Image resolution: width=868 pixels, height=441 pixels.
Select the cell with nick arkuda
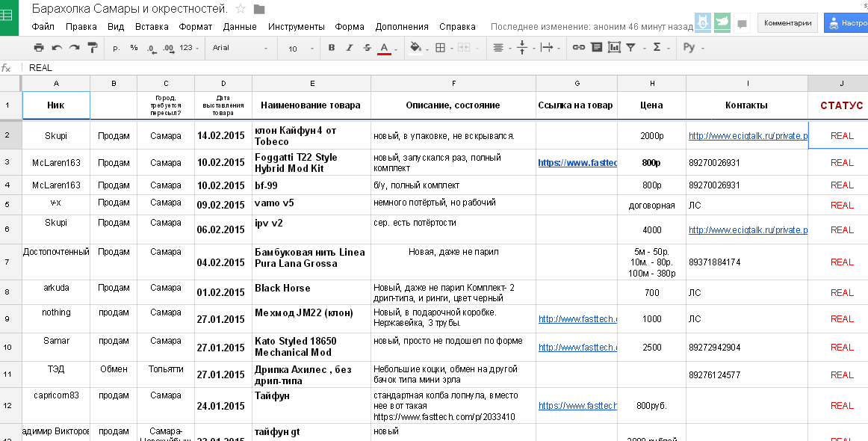56,292
